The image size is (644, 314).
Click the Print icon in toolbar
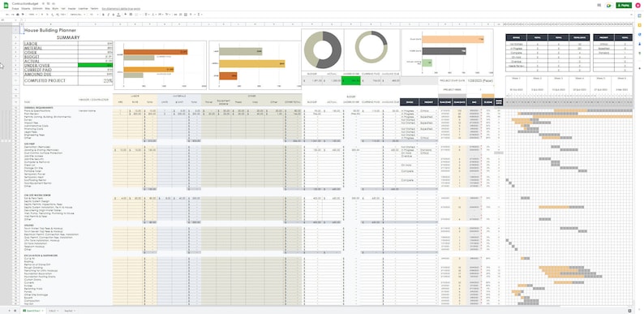tap(17, 15)
